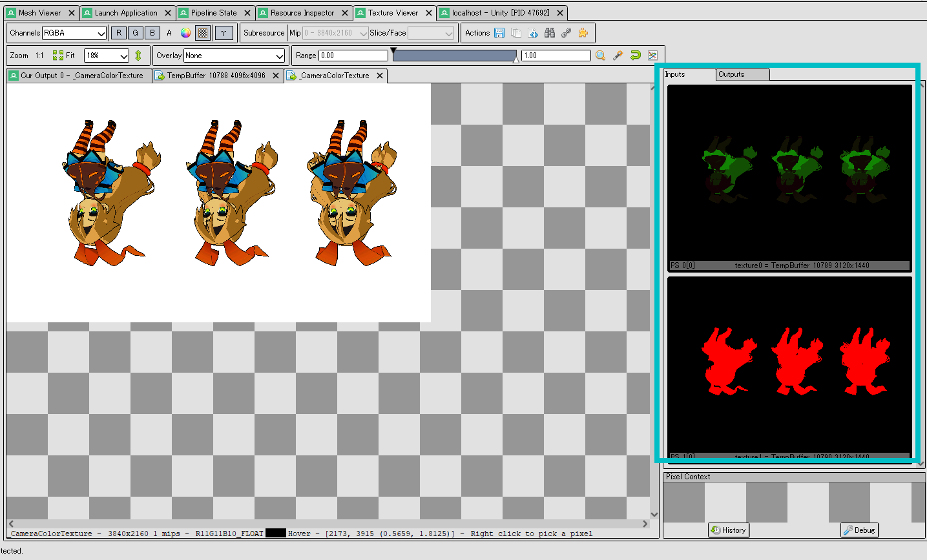Switch to the Pipeline State tab

(214, 13)
